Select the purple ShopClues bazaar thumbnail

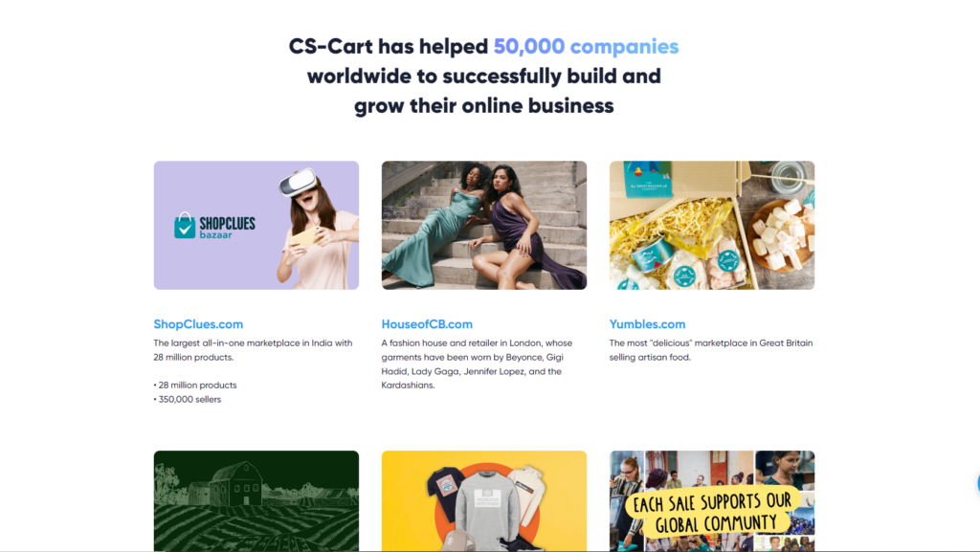256,226
